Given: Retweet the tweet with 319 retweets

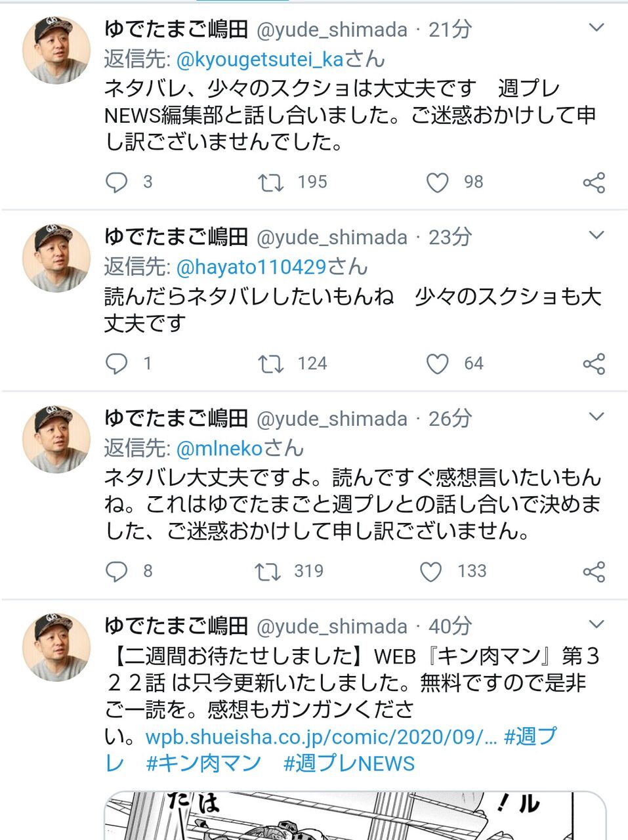Looking at the screenshot, I should click(268, 571).
